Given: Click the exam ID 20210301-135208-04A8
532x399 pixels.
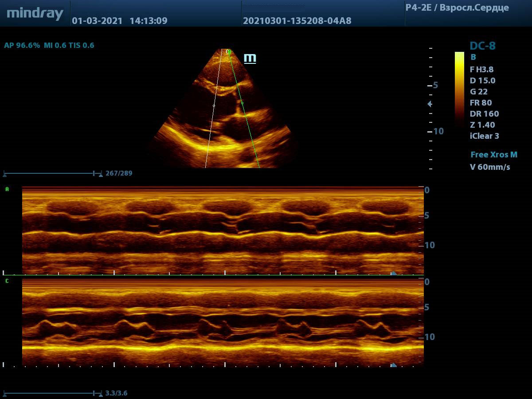Looking at the screenshot, I should click(x=297, y=21).
